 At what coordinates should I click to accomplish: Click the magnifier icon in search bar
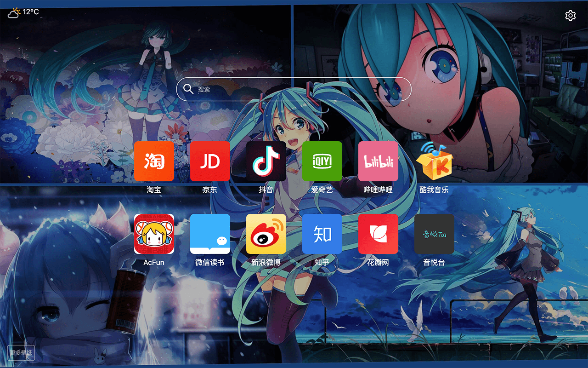coord(188,89)
